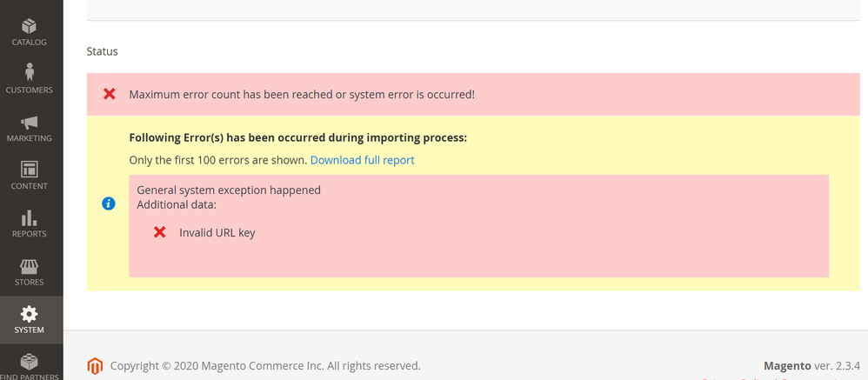Screen dimensions: 868x380
Task: Open the Customers person icon
Action: [x=29, y=72]
